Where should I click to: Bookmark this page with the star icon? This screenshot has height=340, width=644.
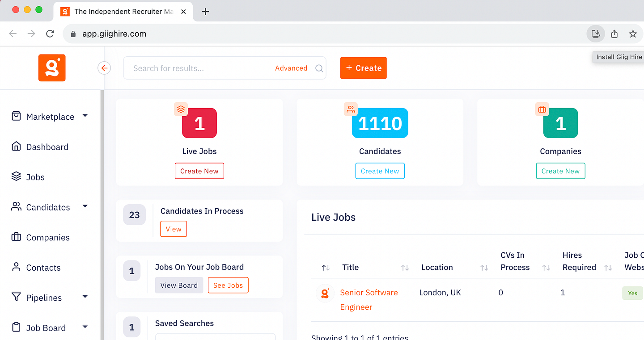tap(633, 34)
